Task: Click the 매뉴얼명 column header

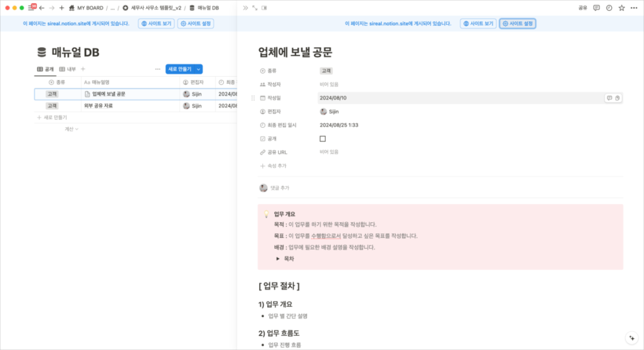Action: 130,82
